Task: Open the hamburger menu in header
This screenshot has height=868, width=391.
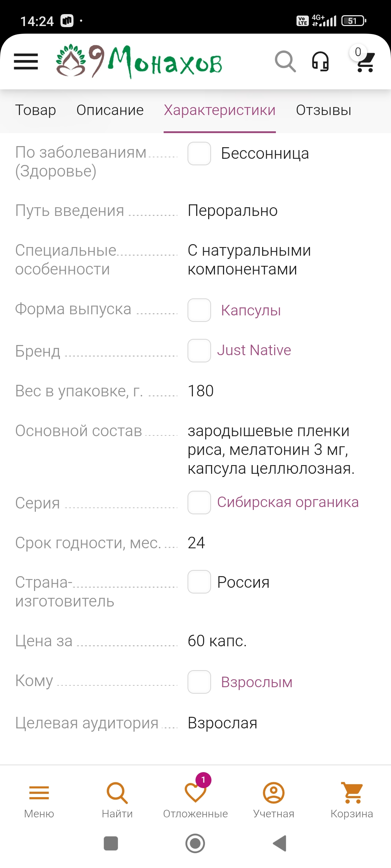Action: click(x=26, y=61)
